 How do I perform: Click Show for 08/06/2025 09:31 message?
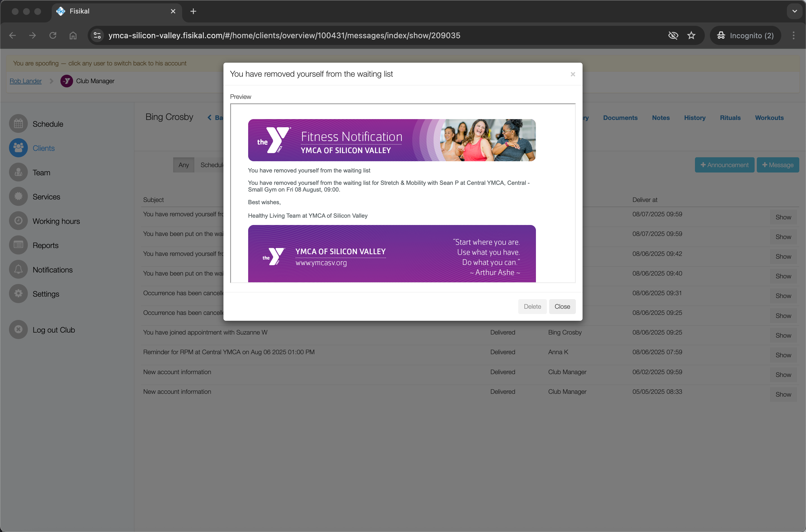tap(783, 296)
